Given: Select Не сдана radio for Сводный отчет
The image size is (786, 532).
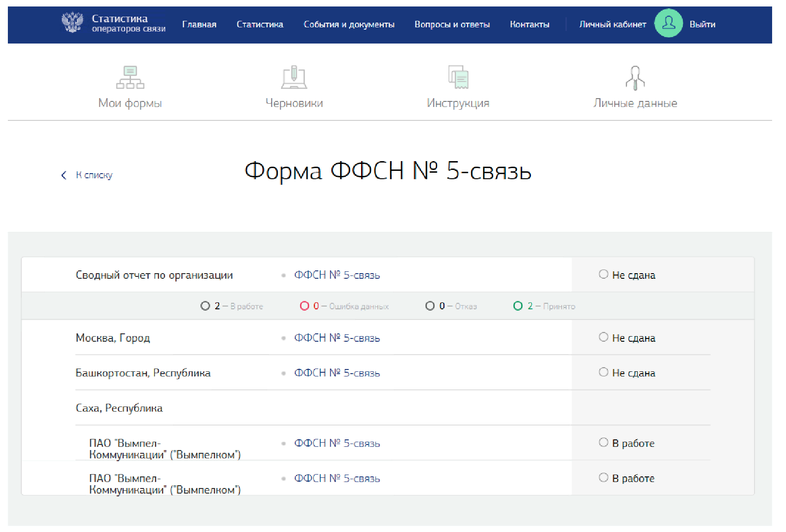Looking at the screenshot, I should click(603, 275).
